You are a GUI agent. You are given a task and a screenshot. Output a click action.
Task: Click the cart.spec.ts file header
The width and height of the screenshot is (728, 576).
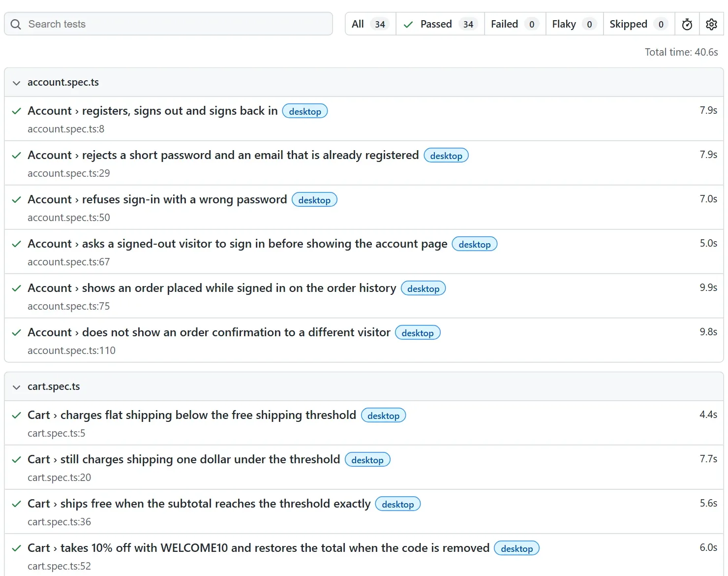pyautogui.click(x=364, y=386)
